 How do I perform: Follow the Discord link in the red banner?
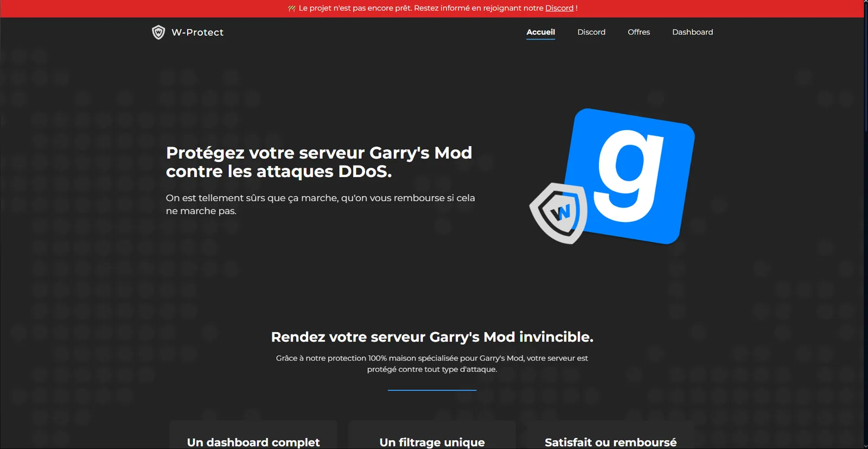click(559, 8)
